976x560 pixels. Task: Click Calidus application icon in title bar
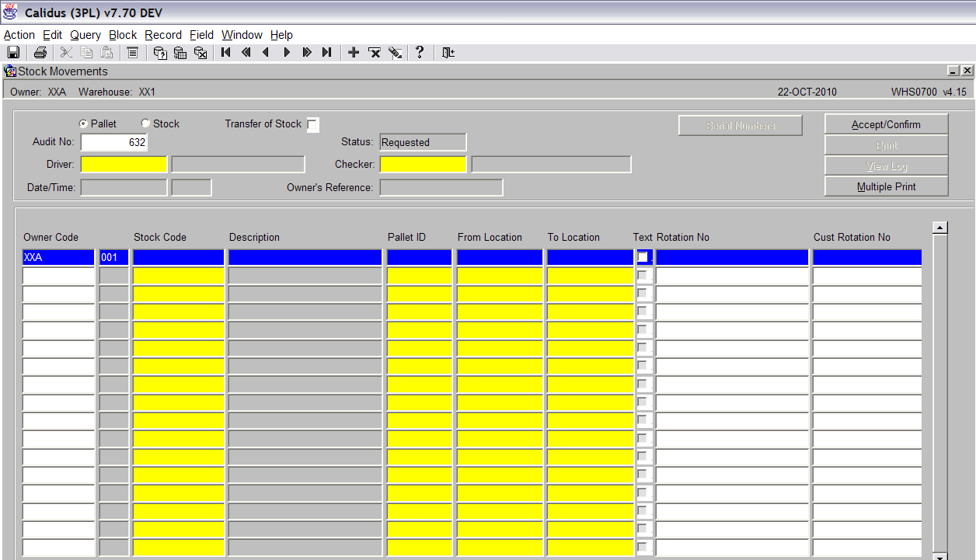pos(11,12)
